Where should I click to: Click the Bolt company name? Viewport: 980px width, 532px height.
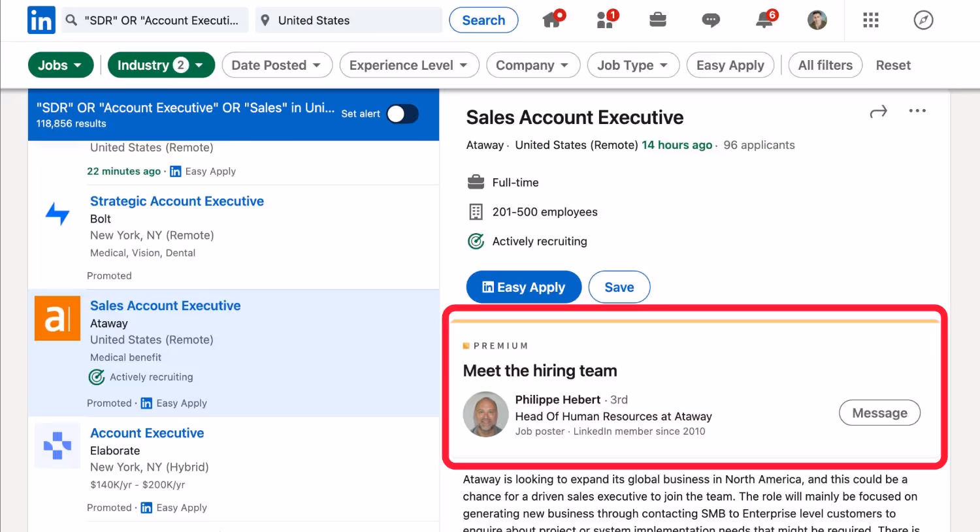click(x=101, y=219)
